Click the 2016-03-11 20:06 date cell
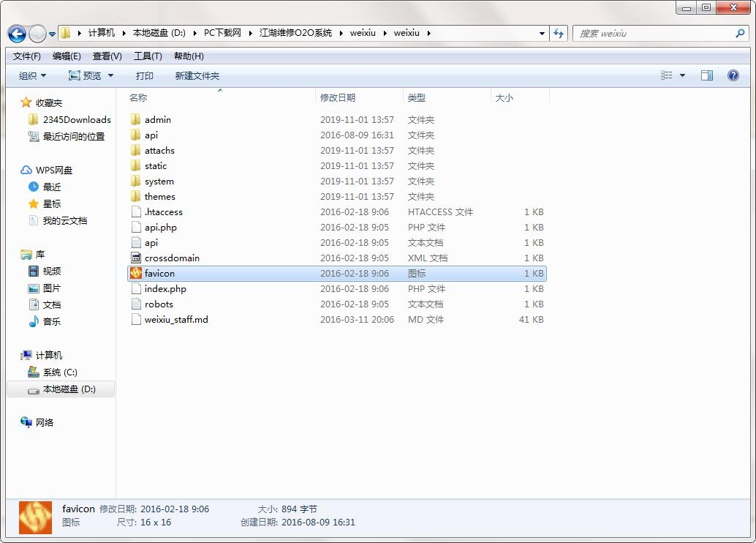Image resolution: width=756 pixels, height=543 pixels. click(x=357, y=320)
